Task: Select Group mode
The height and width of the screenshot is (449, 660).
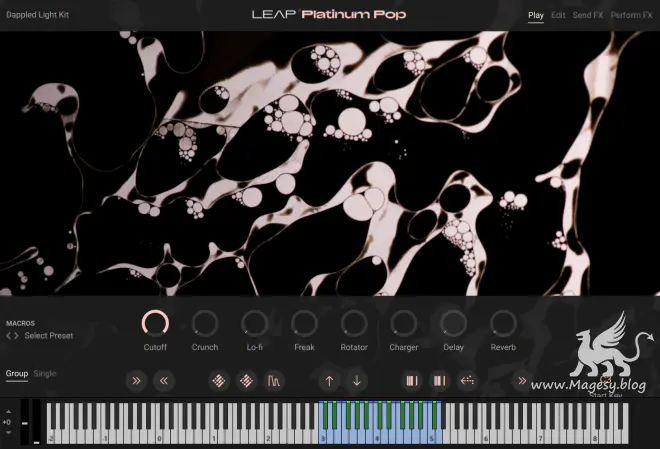Action: click(x=17, y=373)
